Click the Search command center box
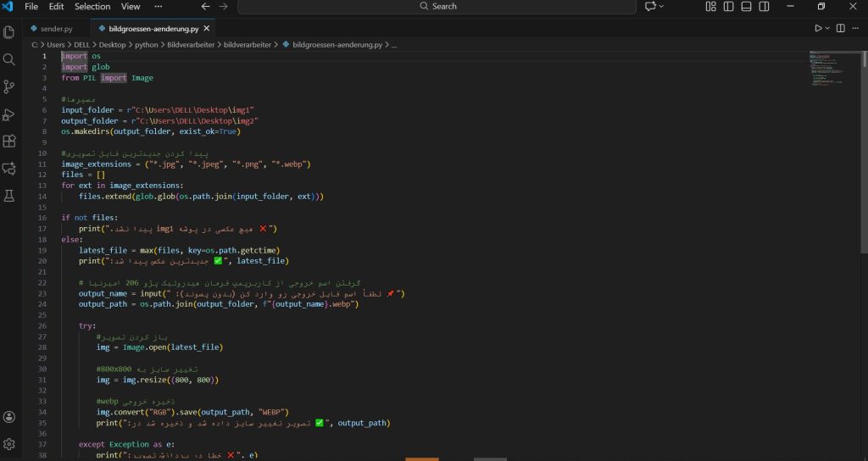868x461 pixels. [x=437, y=7]
